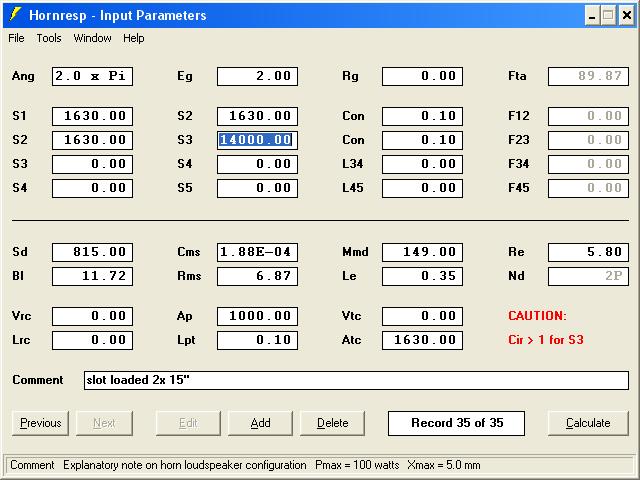Click into the Lrc input field
Viewport: 640px width, 480px height.
[x=92, y=340]
